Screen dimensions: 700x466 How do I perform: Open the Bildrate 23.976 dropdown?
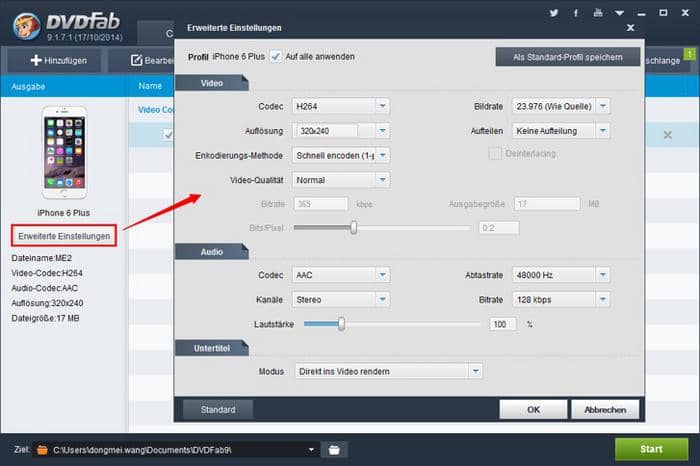(561, 106)
